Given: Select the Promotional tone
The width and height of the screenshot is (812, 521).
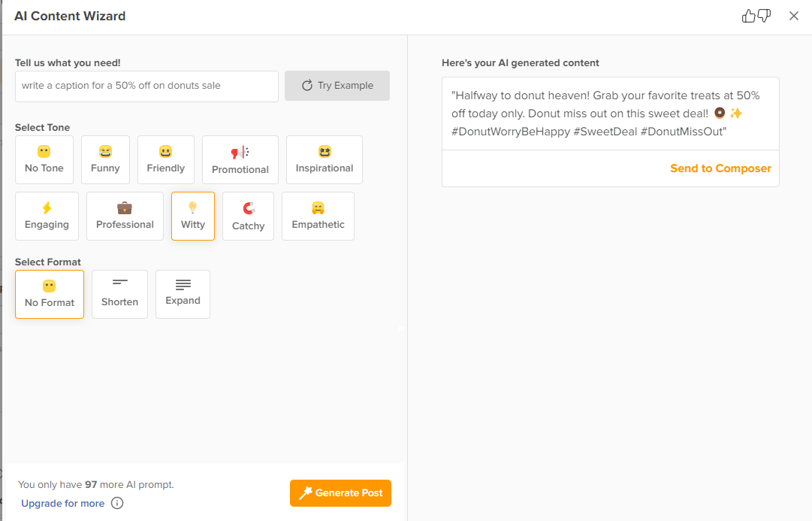Looking at the screenshot, I should coord(240,159).
